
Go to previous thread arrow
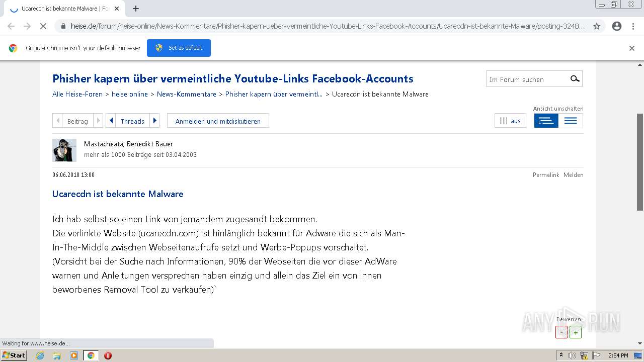point(111,121)
